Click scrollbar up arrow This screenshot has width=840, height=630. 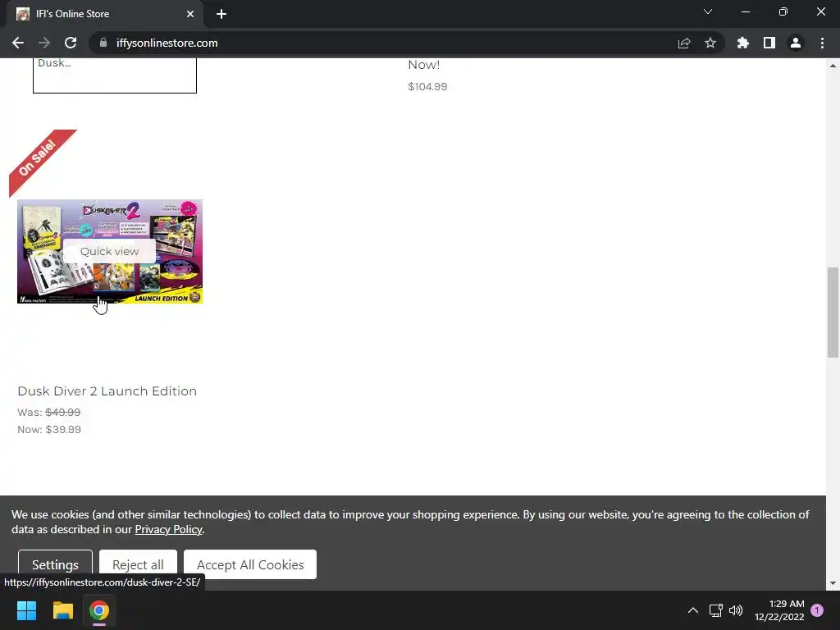tap(833, 66)
